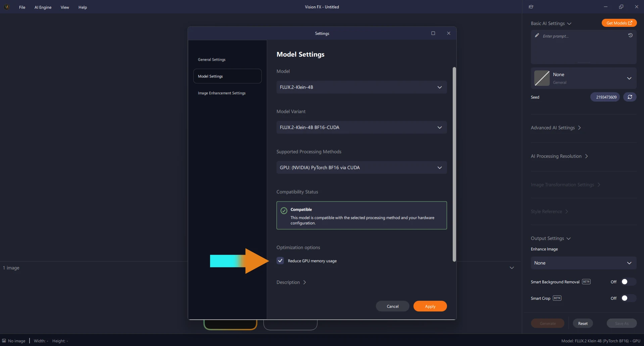Viewport: 644px width, 346px height.
Task: Click the None style preset thumbnail
Action: coord(542,78)
